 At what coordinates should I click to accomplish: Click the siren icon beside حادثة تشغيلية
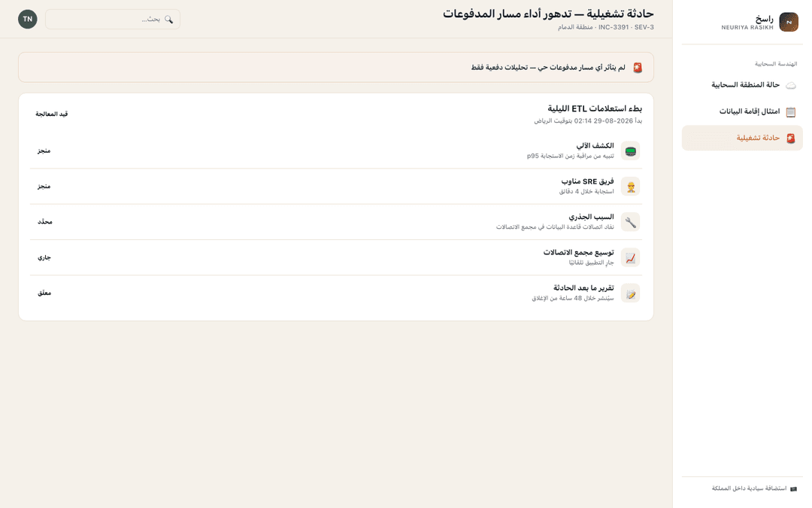pos(791,138)
